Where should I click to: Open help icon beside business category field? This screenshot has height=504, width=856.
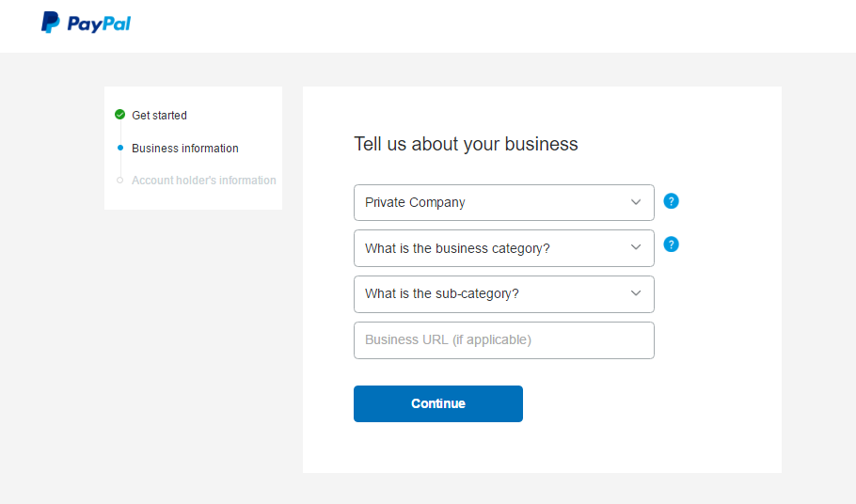(671, 244)
